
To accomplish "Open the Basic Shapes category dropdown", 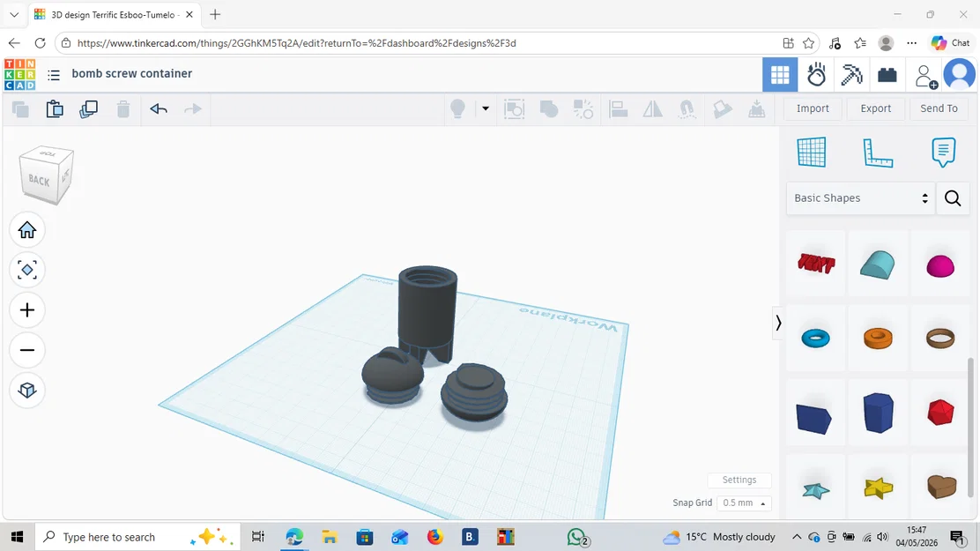I will 861,198.
